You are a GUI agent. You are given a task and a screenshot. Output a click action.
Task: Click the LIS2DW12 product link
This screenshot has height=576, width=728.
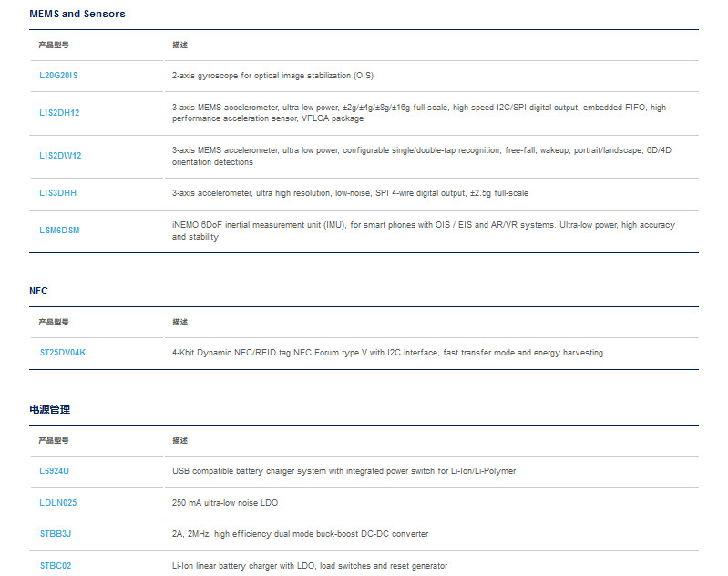pyautogui.click(x=60, y=156)
